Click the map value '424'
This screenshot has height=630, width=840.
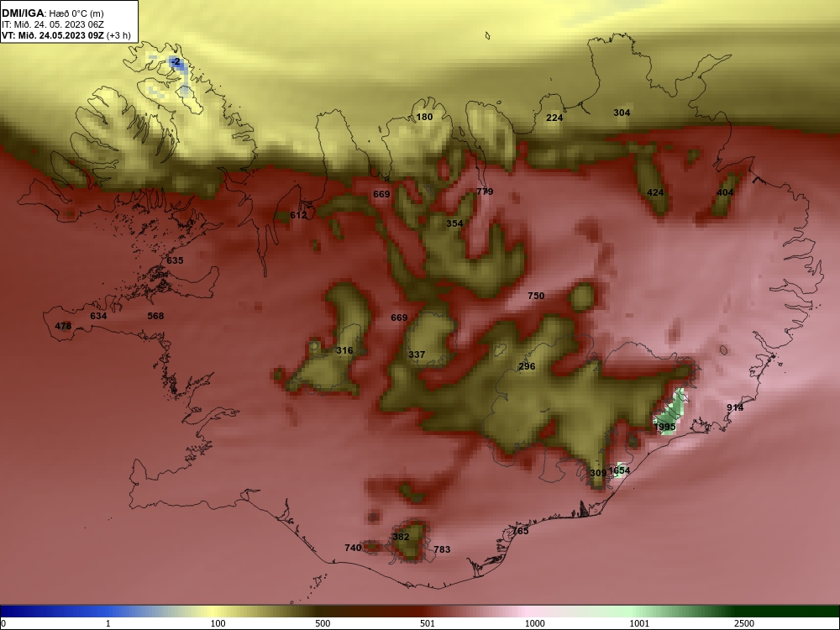655,192
